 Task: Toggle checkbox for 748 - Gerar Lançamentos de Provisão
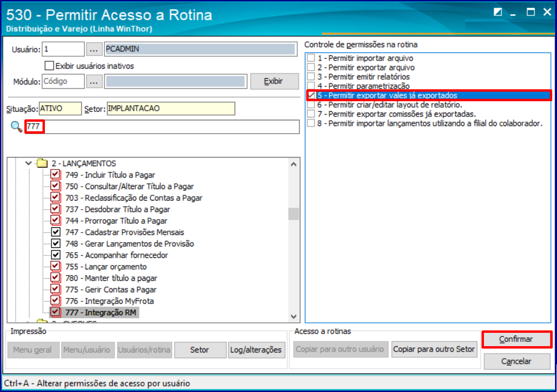[55, 243]
